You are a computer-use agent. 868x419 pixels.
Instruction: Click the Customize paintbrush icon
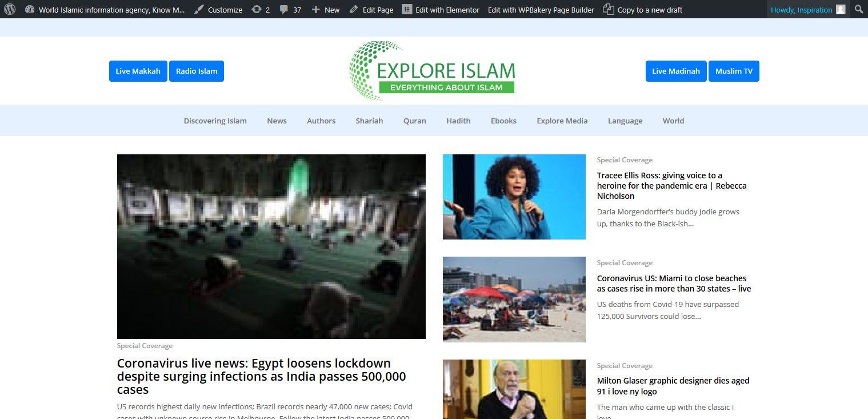coord(198,9)
